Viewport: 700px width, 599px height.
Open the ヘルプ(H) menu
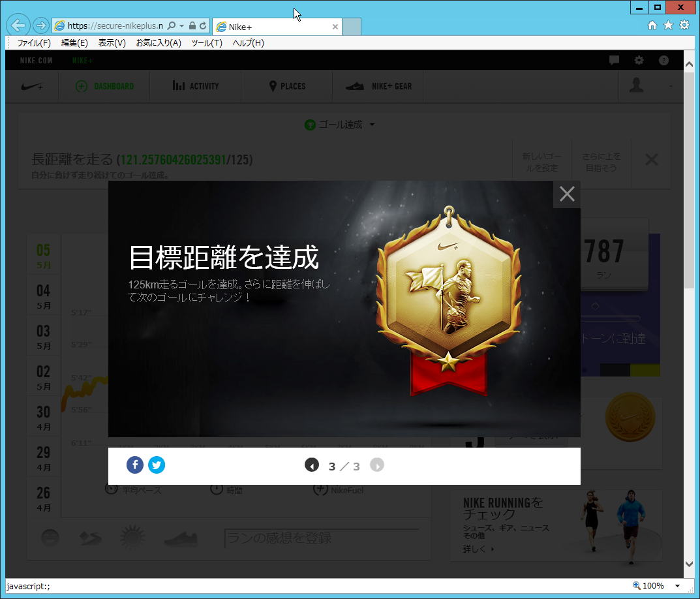coord(248,43)
